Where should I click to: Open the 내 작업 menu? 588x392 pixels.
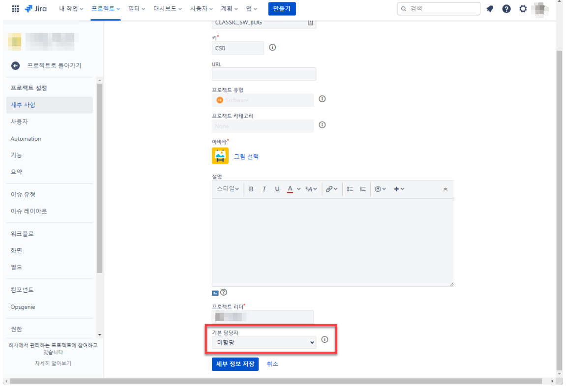click(x=71, y=9)
